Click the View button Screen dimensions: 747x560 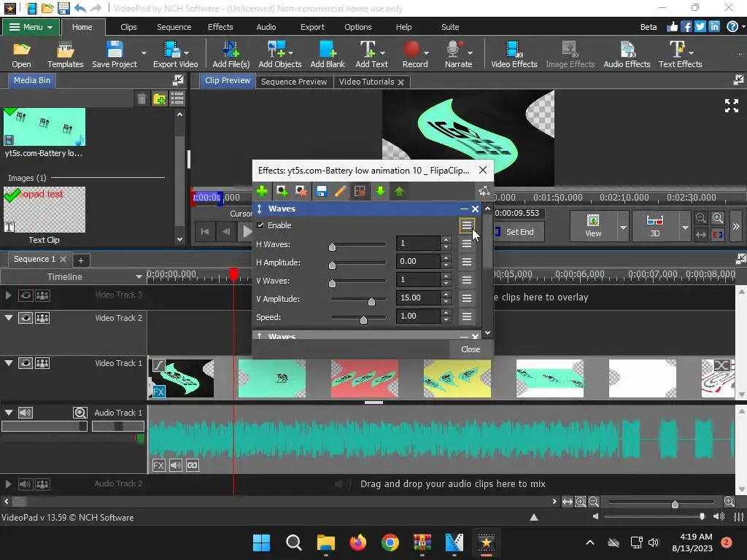tap(593, 227)
